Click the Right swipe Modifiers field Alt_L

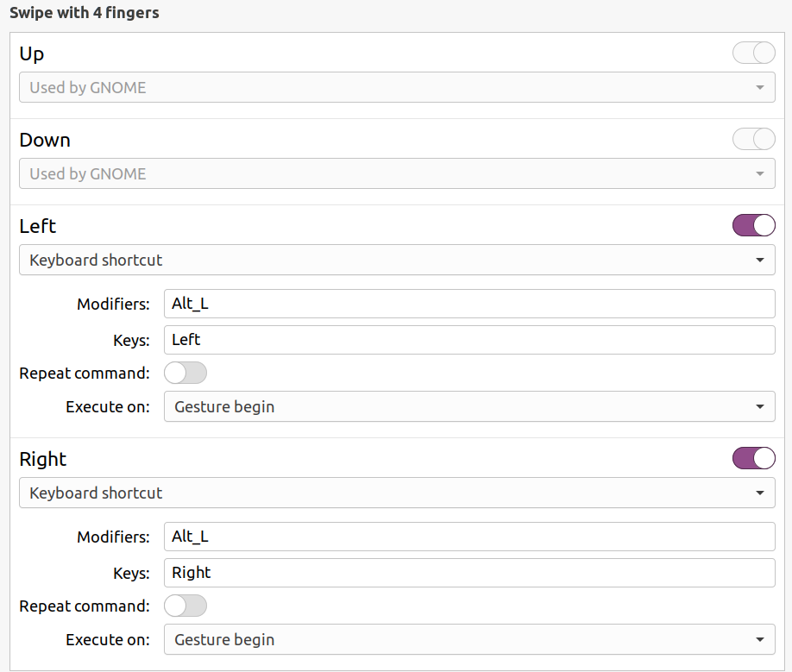tap(469, 537)
